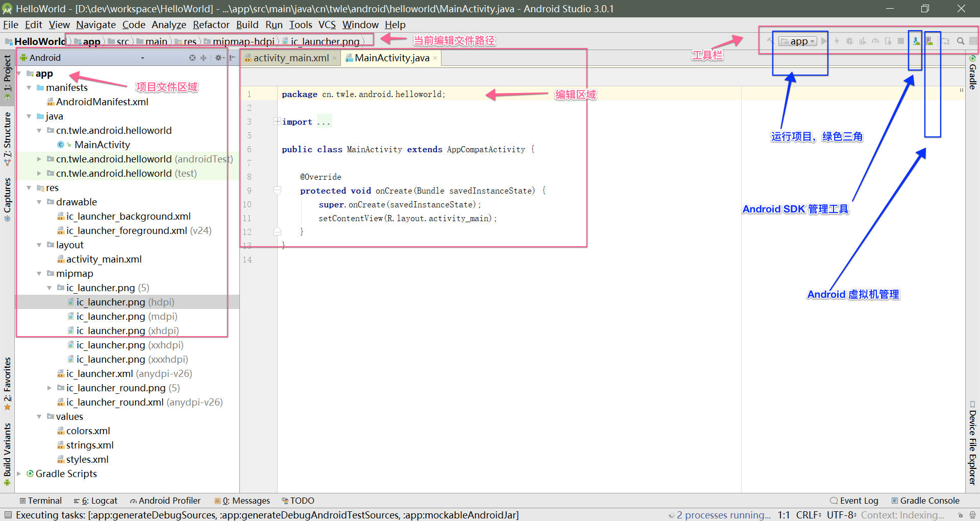Toggle the Captures side tool tab
Screen dimensions: 980x521
[x=7, y=199]
